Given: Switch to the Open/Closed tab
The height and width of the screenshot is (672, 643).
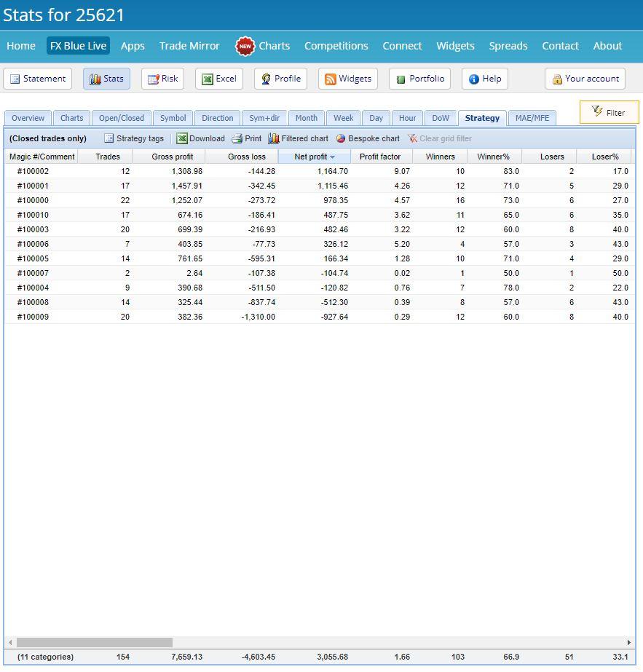Looking at the screenshot, I should [122, 118].
